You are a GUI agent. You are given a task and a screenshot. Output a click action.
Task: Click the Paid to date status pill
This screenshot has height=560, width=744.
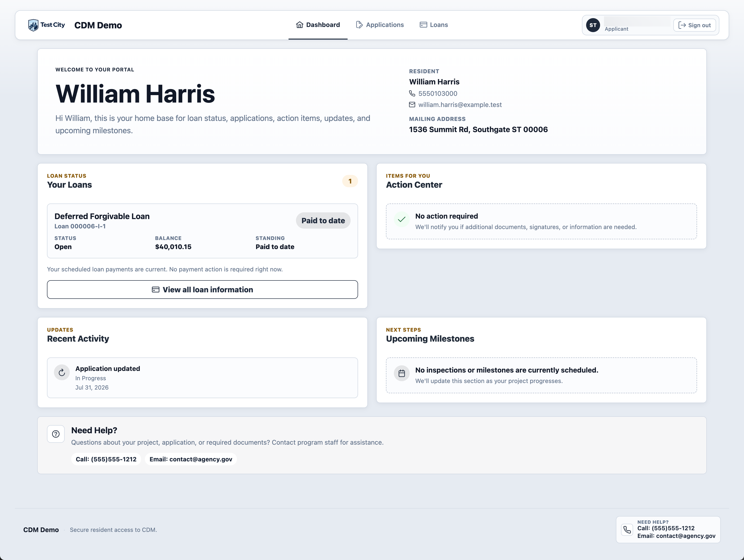pos(323,221)
